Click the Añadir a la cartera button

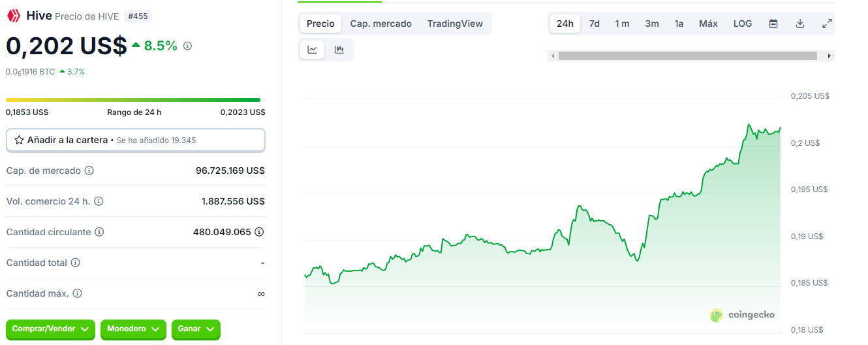point(136,140)
